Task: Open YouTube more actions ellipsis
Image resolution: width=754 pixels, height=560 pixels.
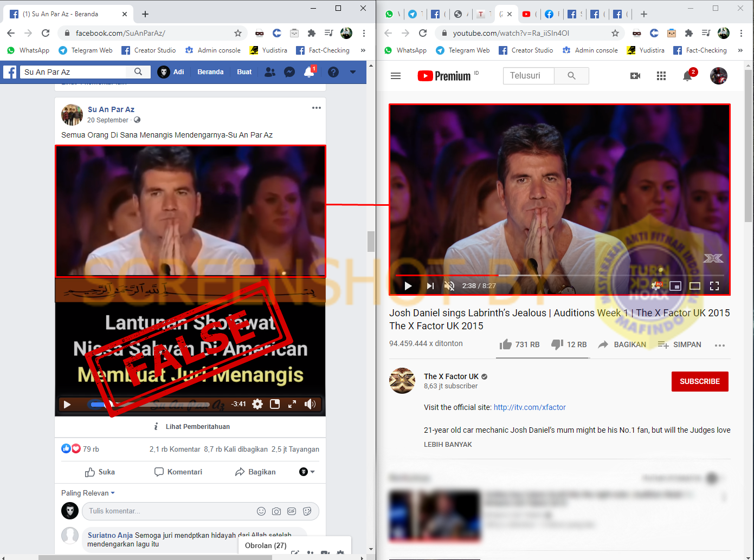Action: click(720, 345)
